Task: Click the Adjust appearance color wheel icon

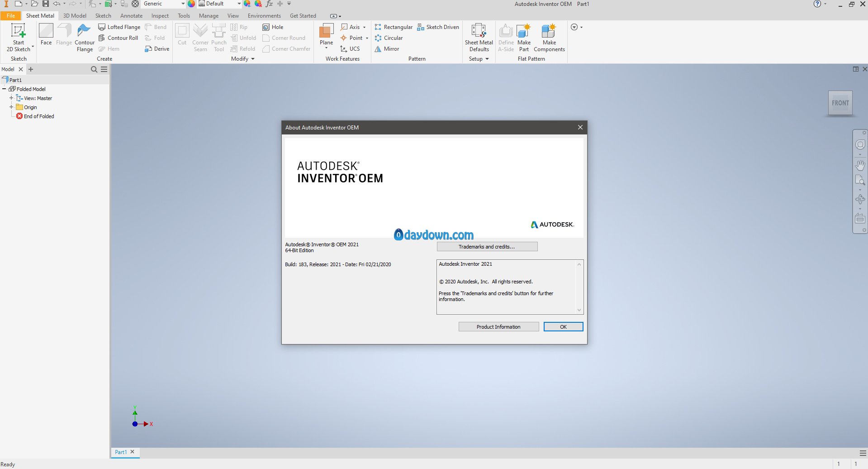Action: [x=247, y=4]
